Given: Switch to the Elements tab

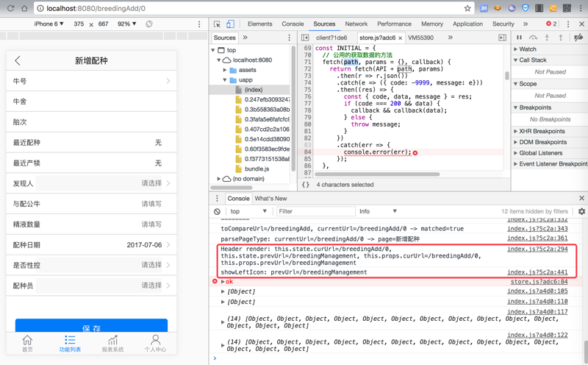Looking at the screenshot, I should [260, 24].
